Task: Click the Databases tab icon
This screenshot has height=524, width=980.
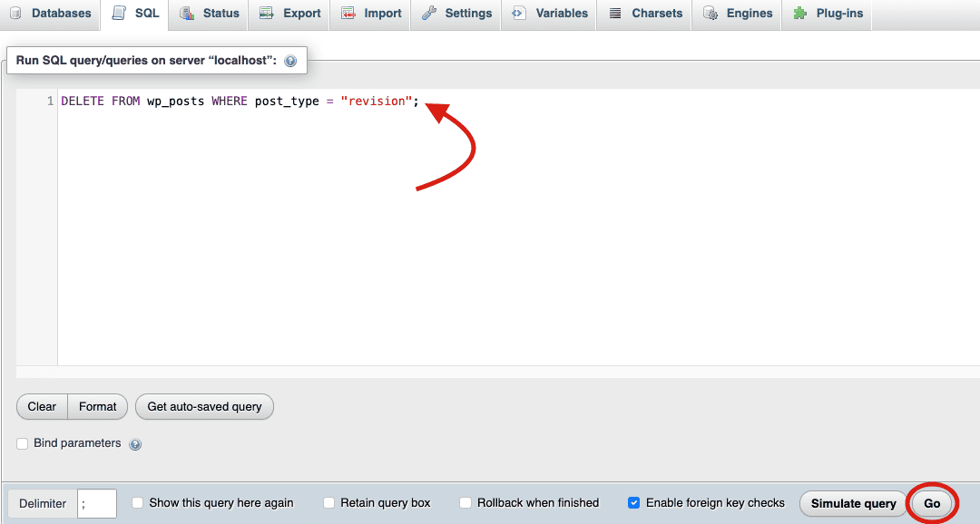Action: 15,13
